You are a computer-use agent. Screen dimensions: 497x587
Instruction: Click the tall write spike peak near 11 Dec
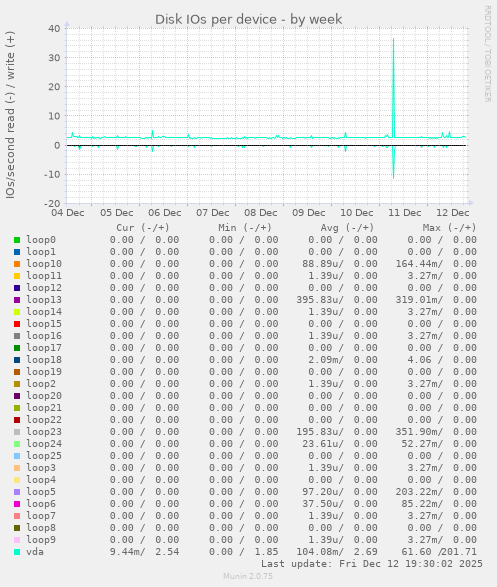coord(393,39)
